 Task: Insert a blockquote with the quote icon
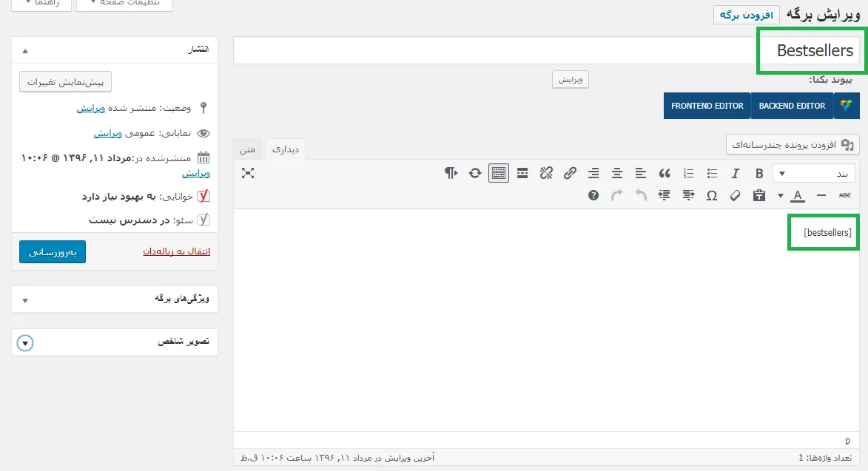click(x=665, y=174)
